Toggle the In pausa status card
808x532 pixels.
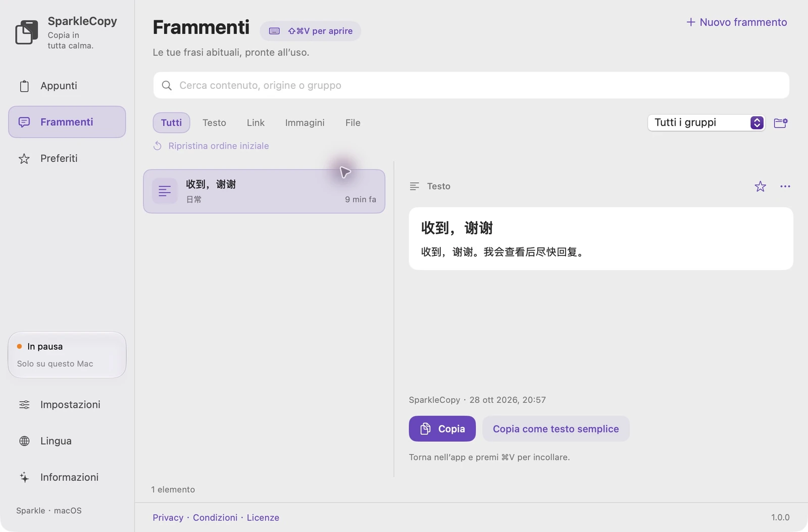click(x=67, y=355)
